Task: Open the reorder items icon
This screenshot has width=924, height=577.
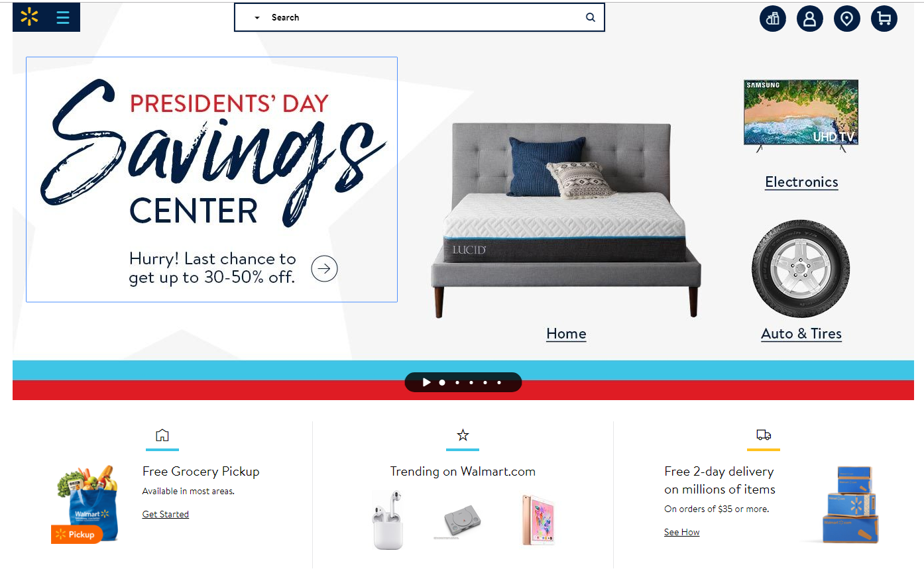Action: [773, 19]
